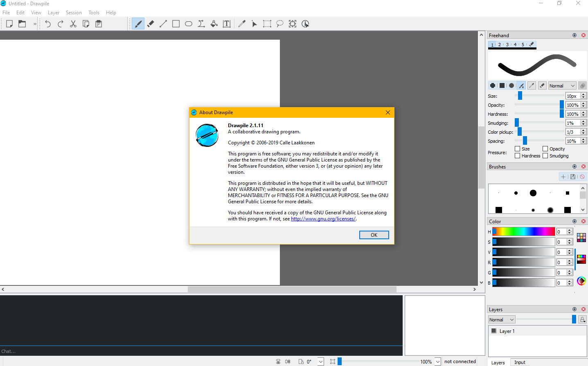Switch to the color wheel view
This screenshot has width=588, height=366.
pos(581,281)
